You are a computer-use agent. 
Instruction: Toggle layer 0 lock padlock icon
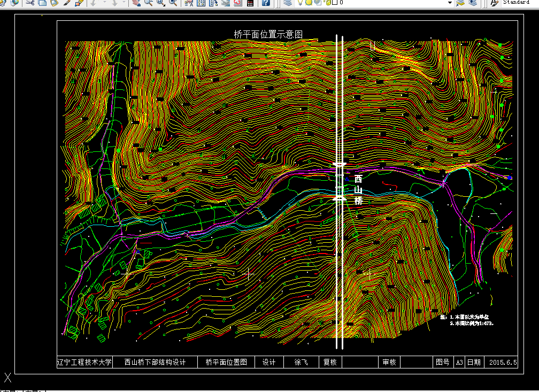328,2
